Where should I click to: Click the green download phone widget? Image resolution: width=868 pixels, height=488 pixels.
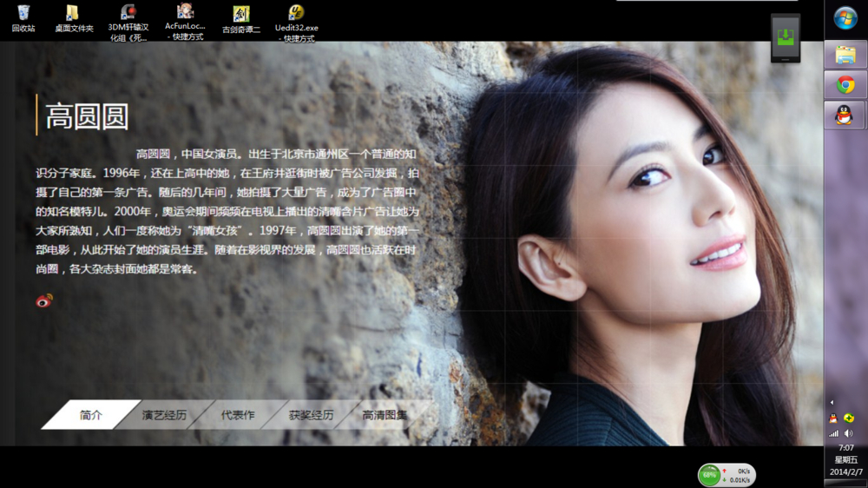point(785,37)
